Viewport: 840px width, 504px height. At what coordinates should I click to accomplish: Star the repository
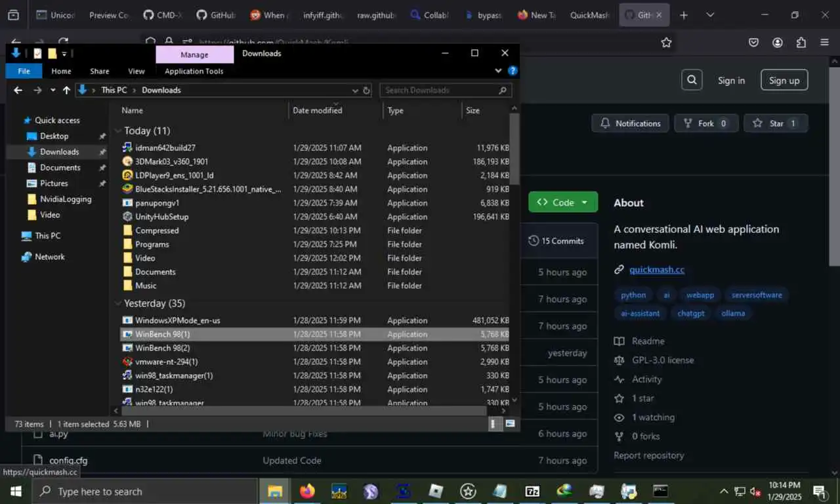(x=776, y=123)
